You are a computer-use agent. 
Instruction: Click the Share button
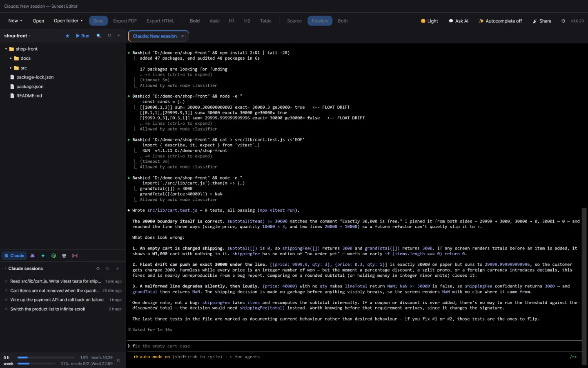[x=542, y=21]
